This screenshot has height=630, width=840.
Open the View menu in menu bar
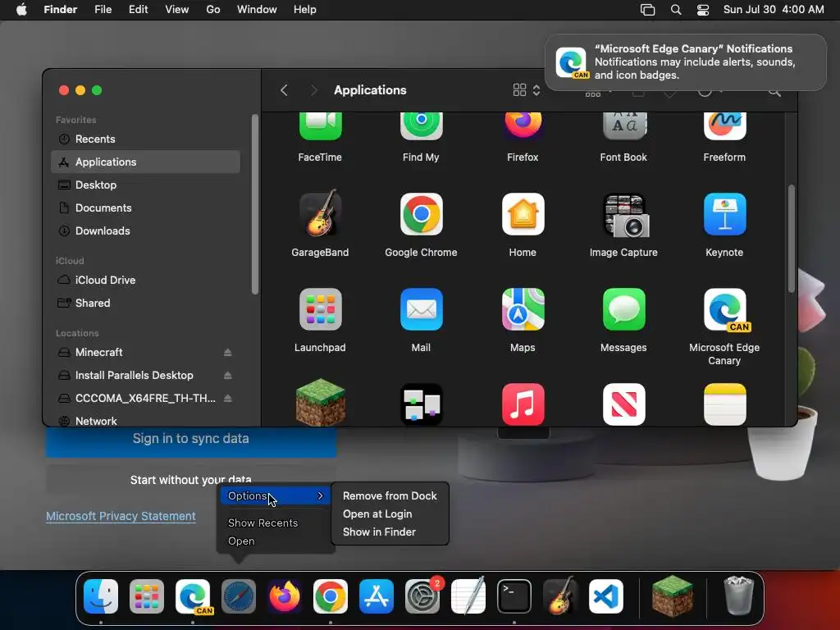pos(177,10)
